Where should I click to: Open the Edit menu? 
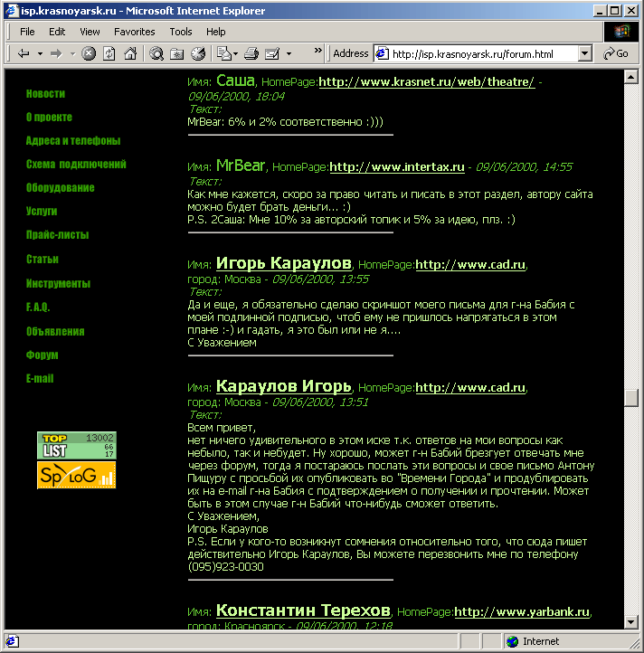click(x=57, y=32)
